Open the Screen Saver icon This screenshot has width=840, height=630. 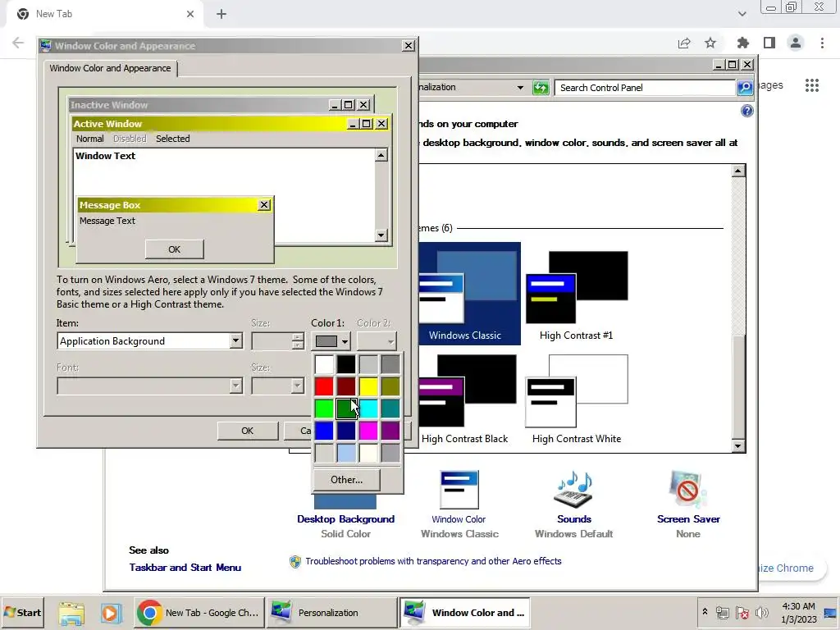coord(688,491)
